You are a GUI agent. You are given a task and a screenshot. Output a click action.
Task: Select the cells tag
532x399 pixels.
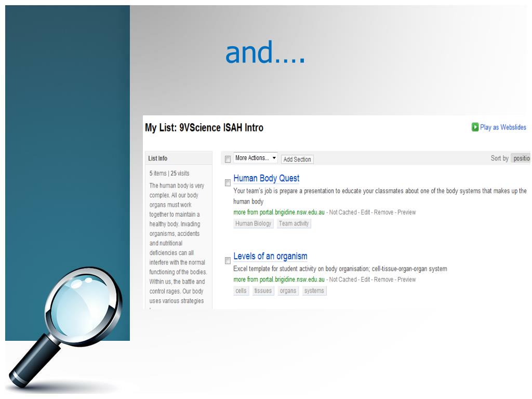coord(241,291)
